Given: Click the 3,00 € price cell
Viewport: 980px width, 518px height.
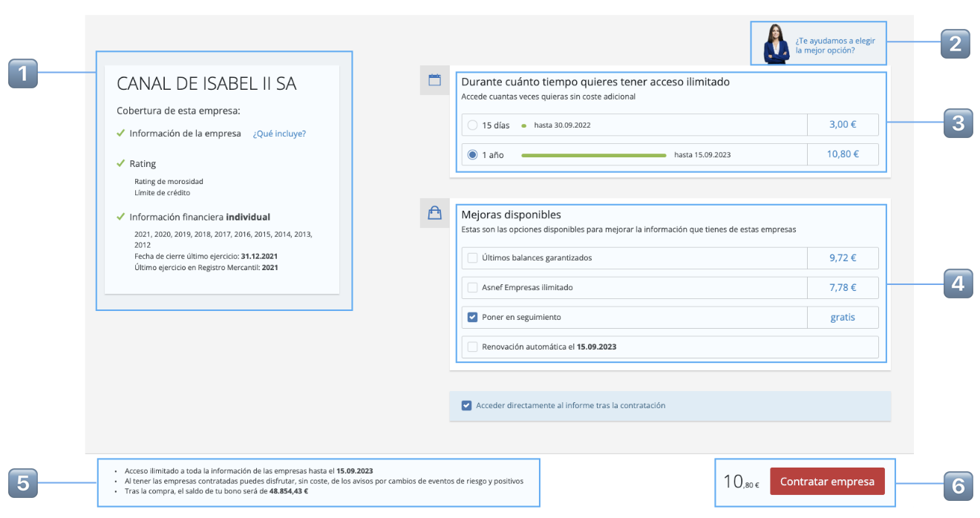Looking at the screenshot, I should tap(843, 125).
